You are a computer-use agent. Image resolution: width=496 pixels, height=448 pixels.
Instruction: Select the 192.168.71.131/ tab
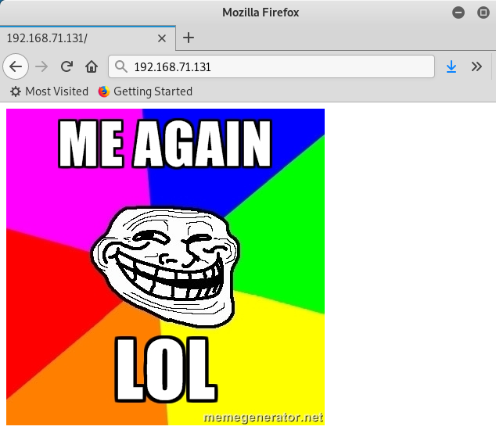tap(88, 38)
